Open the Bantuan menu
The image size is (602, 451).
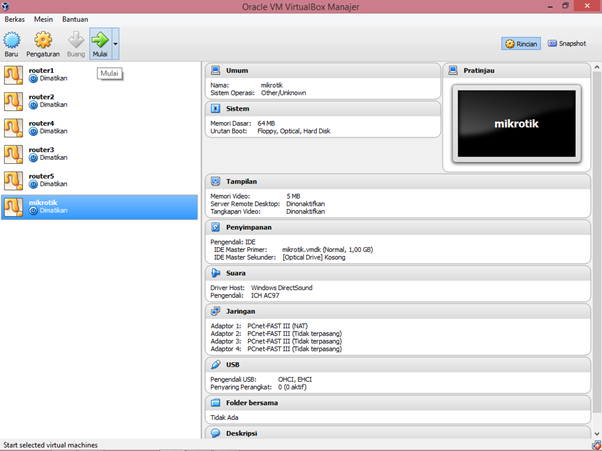tap(75, 19)
